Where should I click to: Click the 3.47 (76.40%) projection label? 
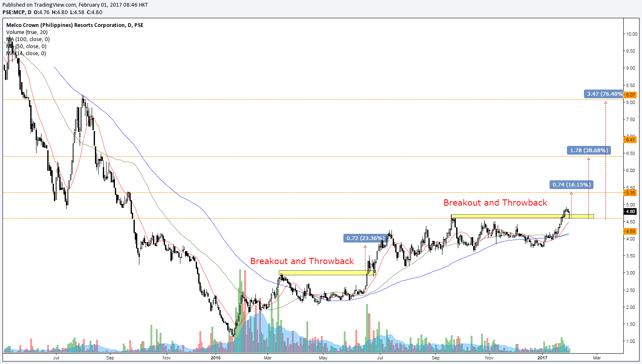(x=603, y=94)
